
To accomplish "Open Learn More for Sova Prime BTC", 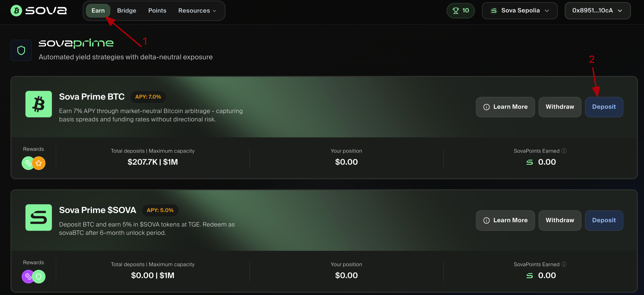I will (505, 107).
